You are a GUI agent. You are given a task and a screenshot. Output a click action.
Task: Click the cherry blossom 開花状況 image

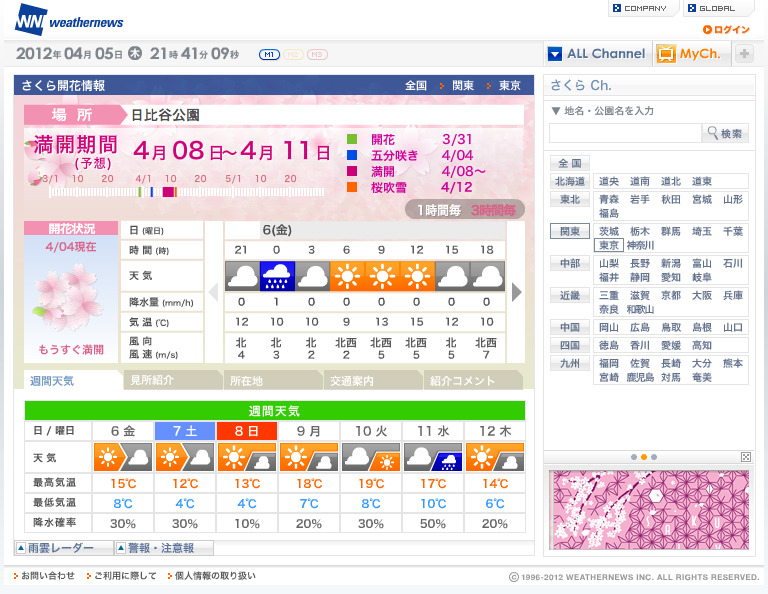click(x=71, y=297)
